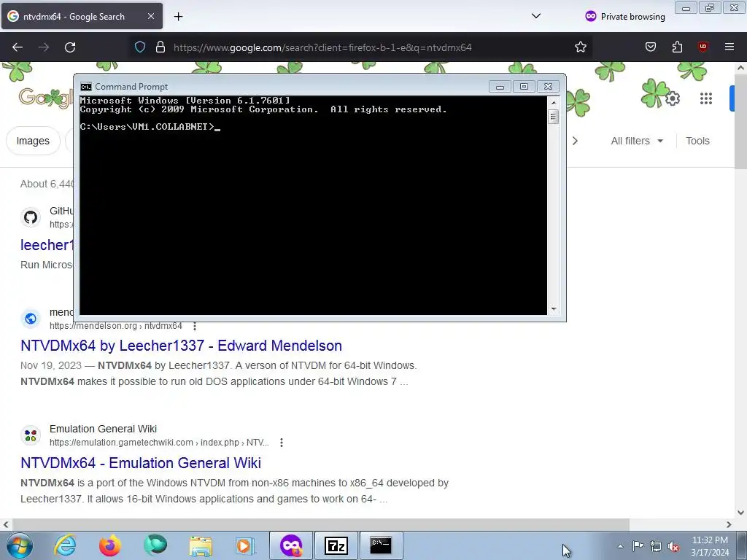This screenshot has width=747, height=560.
Task: Open Google quick settings gear
Action: coord(672,98)
